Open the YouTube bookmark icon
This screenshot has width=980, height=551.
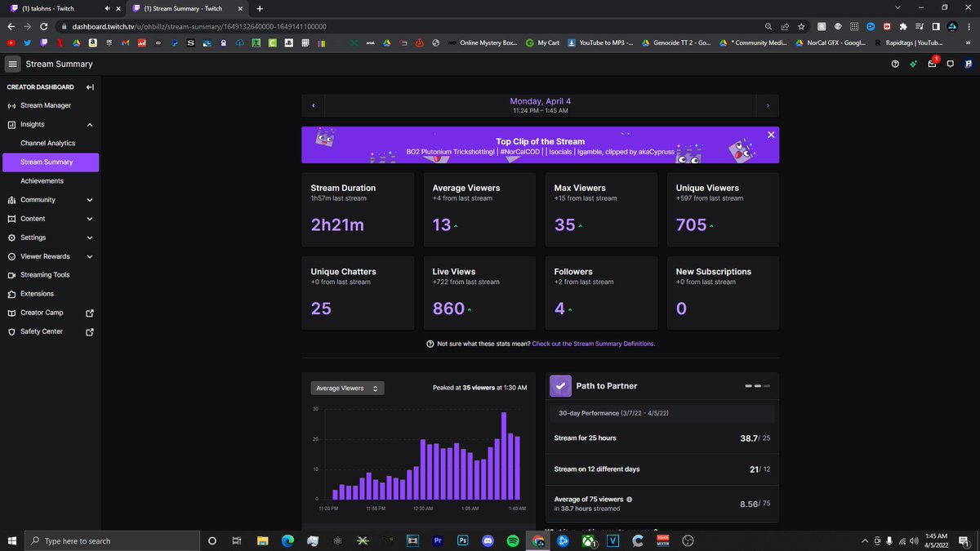coord(10,42)
